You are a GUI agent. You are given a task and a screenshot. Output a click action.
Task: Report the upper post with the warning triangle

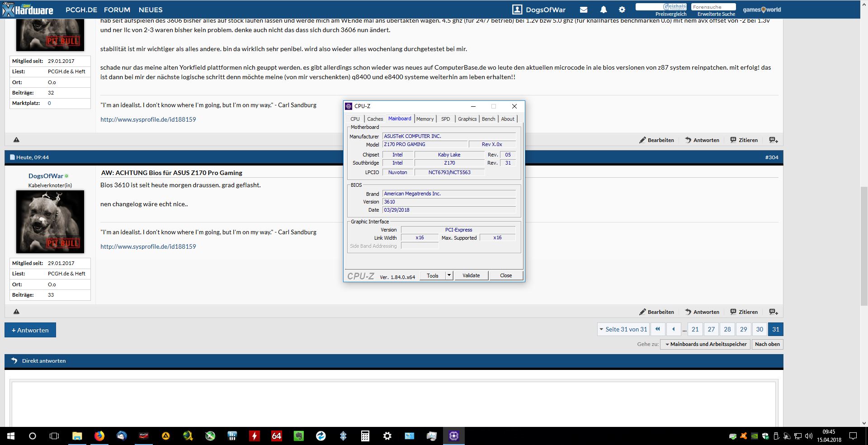click(16, 140)
